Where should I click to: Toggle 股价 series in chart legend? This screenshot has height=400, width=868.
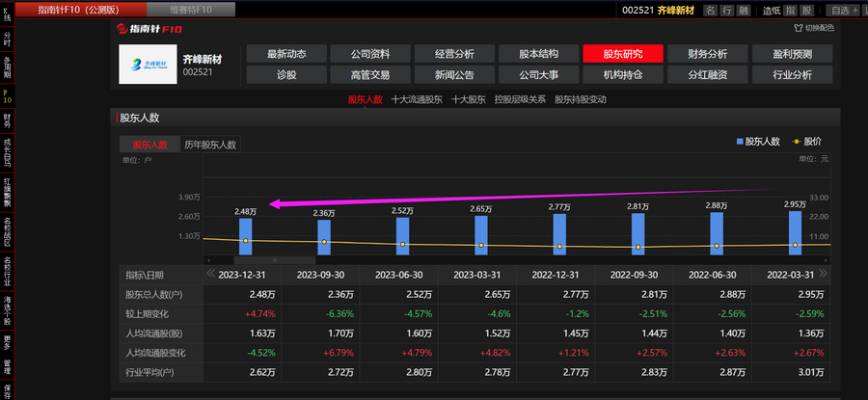[x=807, y=142]
